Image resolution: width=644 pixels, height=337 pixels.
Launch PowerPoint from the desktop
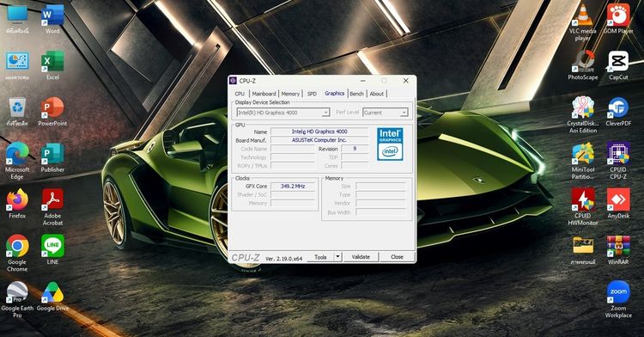[52, 112]
